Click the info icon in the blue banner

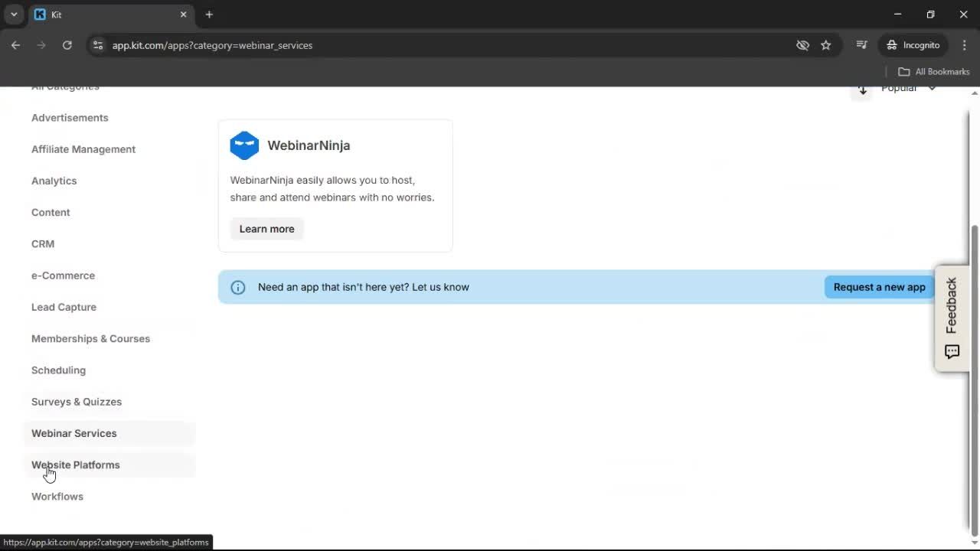(x=237, y=287)
